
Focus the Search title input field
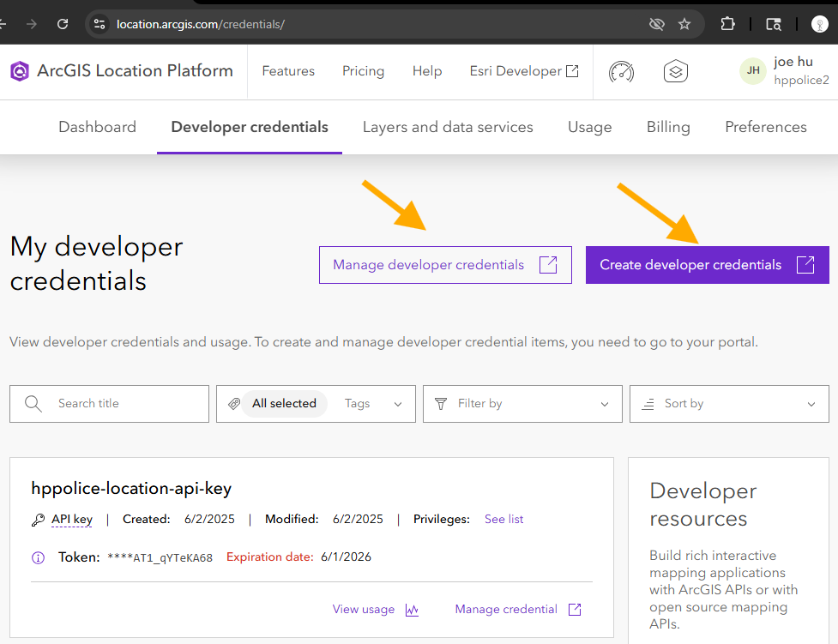point(109,404)
